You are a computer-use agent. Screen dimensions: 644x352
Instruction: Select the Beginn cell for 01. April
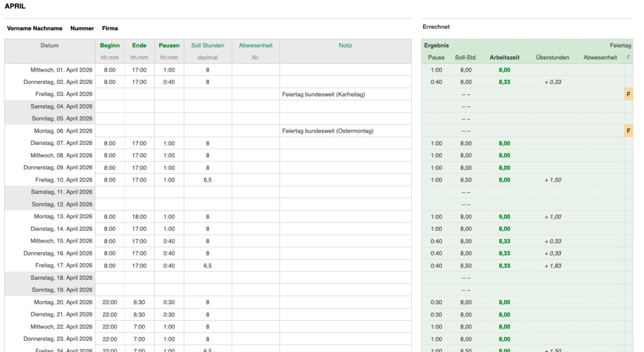coord(110,70)
